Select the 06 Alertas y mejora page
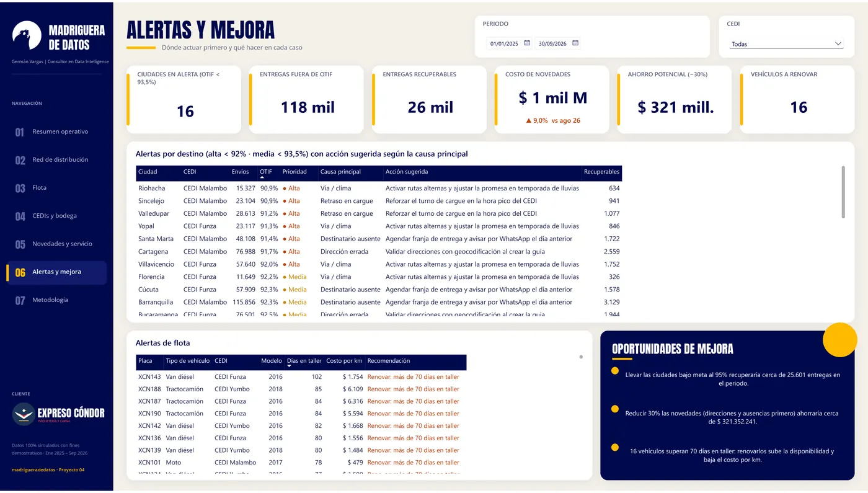The image size is (868, 493). pyautogui.click(x=56, y=272)
